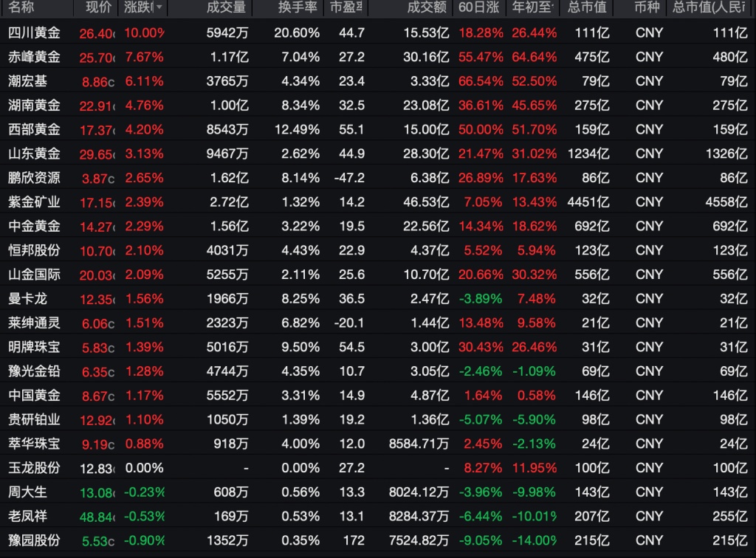Open 豫光金铅 stock row
Screen dimensions: 756x558
tap(378, 371)
